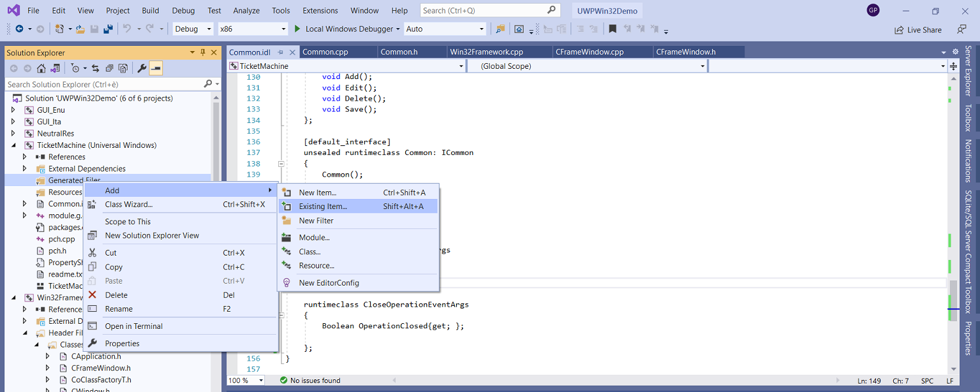The image size is (980, 392).
Task: Click the Send Feedback icon
Action: tap(961, 29)
